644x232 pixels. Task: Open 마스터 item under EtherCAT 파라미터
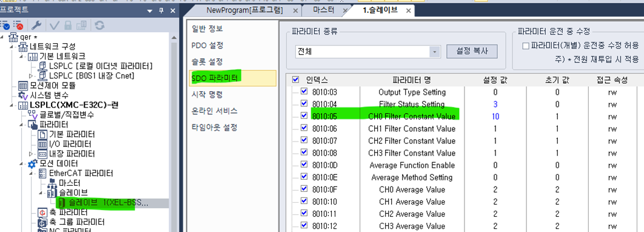(69, 183)
